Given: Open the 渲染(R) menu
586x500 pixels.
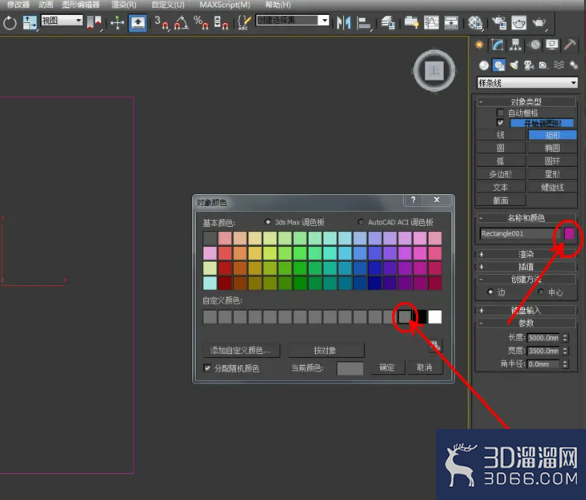Looking at the screenshot, I should 124,5.
